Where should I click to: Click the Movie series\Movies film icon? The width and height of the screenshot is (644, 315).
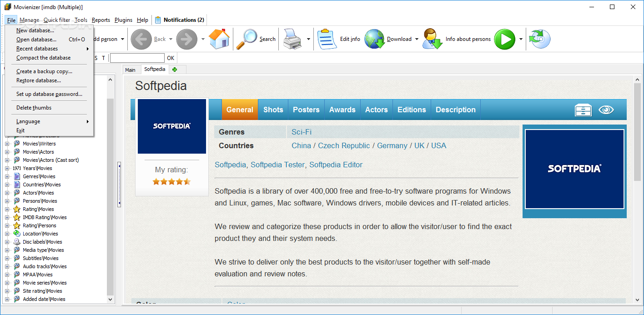tap(17, 283)
